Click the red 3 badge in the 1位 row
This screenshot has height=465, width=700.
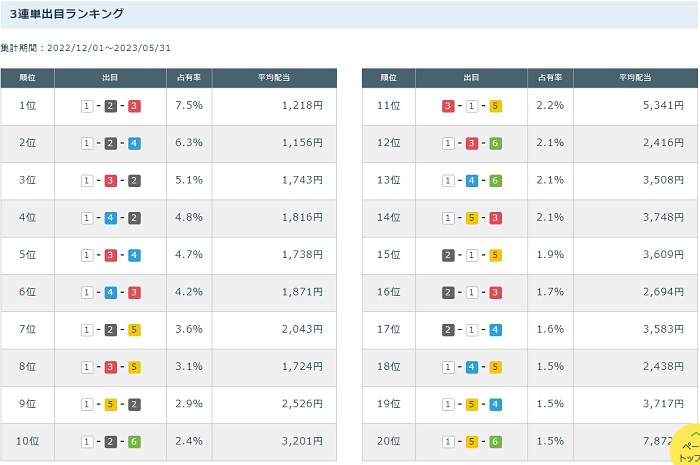(x=134, y=106)
